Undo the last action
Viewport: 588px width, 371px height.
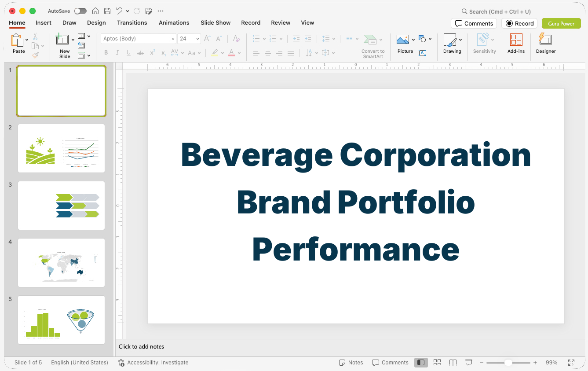119,11
